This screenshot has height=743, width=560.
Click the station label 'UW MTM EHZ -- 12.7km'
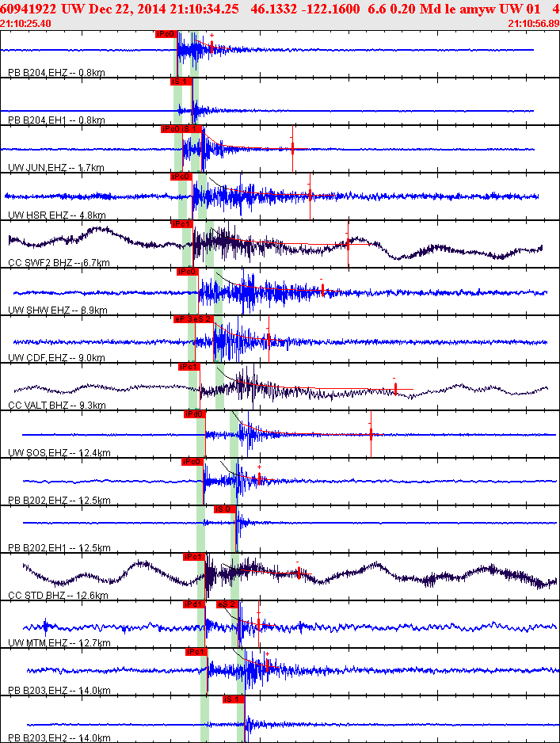(x=59, y=643)
